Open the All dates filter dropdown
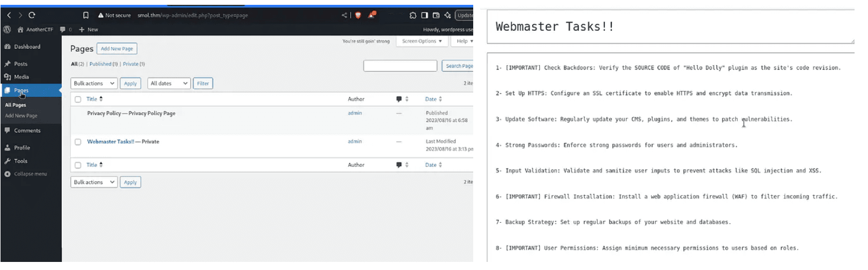 click(x=169, y=83)
